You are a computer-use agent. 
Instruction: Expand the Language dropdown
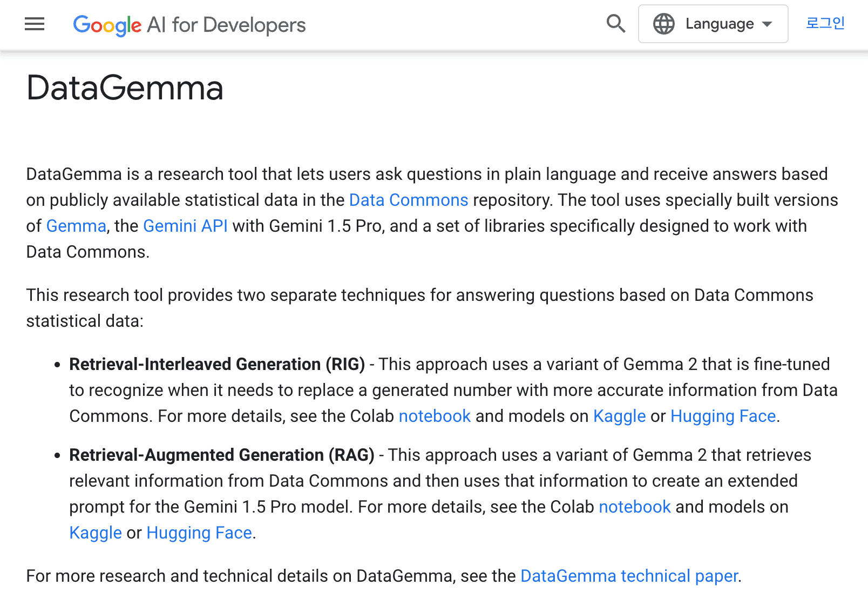pos(713,24)
